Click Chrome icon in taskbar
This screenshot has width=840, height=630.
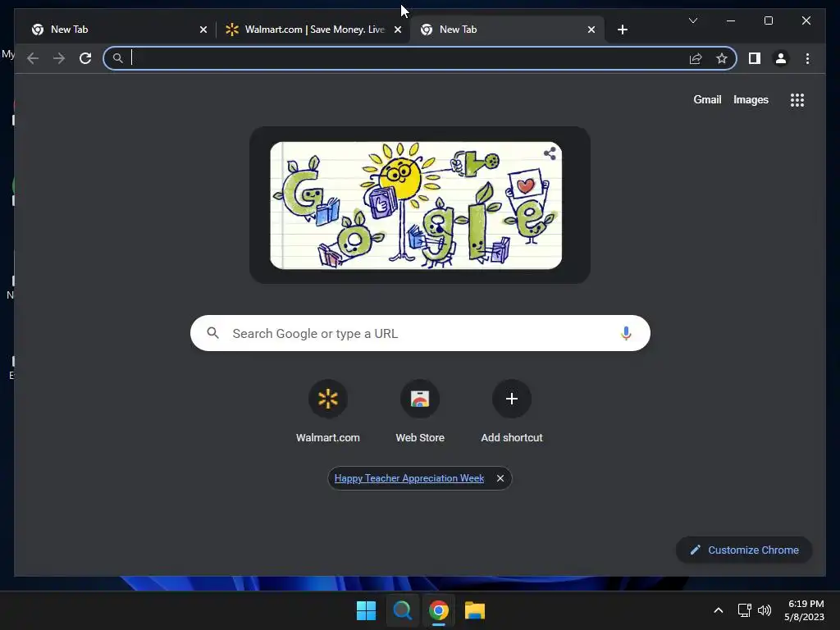pos(438,610)
